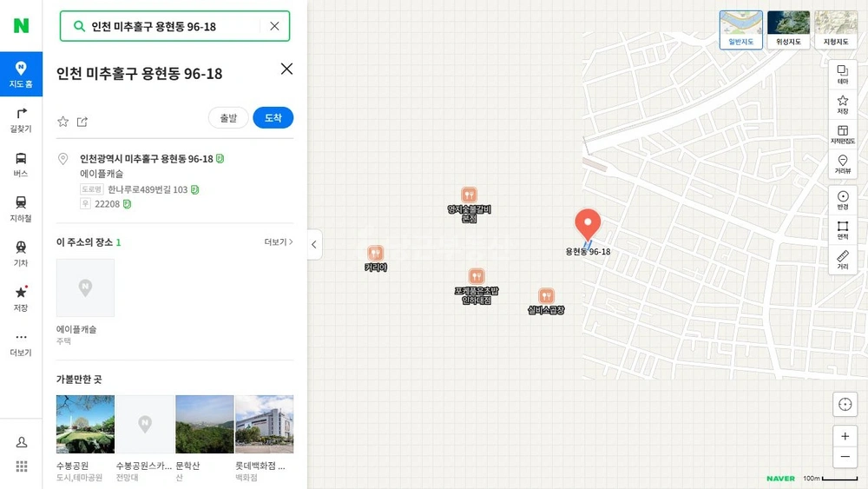The height and width of the screenshot is (489, 868).
Task: Select the 반경 radius measuring tool
Action: tap(843, 200)
